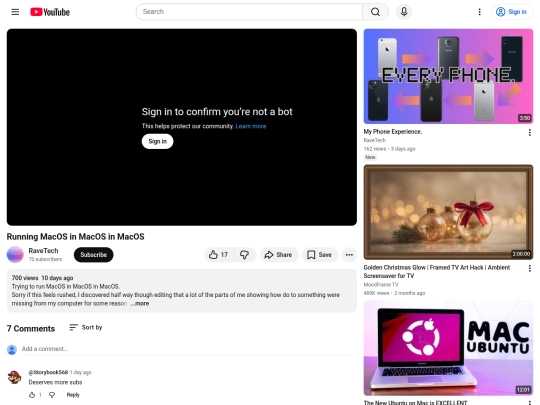
Task: Dislike the 'Deserves more subs' comment
Action: (52, 395)
